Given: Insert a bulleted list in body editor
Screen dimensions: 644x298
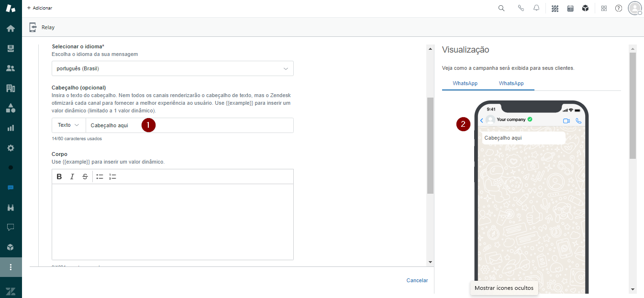Looking at the screenshot, I should (100, 177).
